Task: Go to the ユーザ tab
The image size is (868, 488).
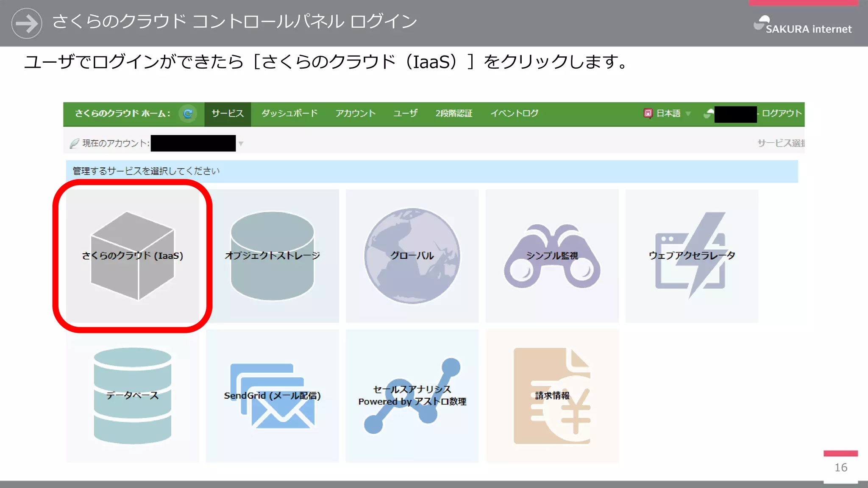Action: pos(406,114)
